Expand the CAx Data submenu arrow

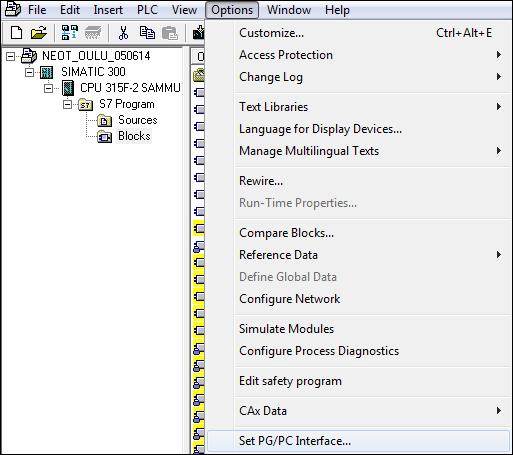499,411
